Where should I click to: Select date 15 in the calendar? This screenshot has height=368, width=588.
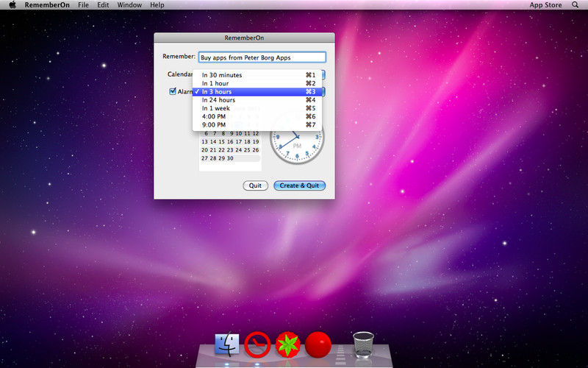222,141
